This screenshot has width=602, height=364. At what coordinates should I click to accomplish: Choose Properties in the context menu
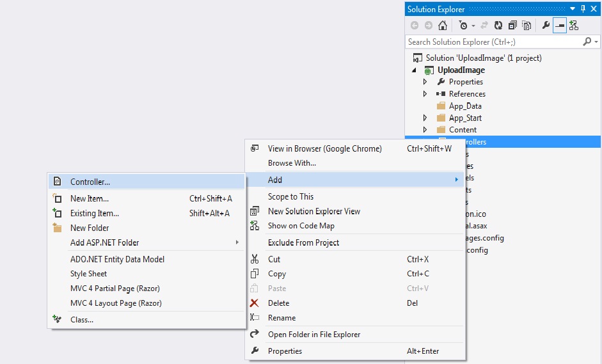(355, 351)
